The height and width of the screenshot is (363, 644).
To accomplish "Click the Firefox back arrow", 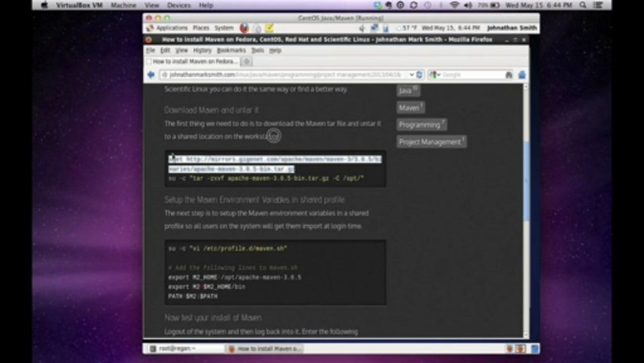I will point(151,75).
